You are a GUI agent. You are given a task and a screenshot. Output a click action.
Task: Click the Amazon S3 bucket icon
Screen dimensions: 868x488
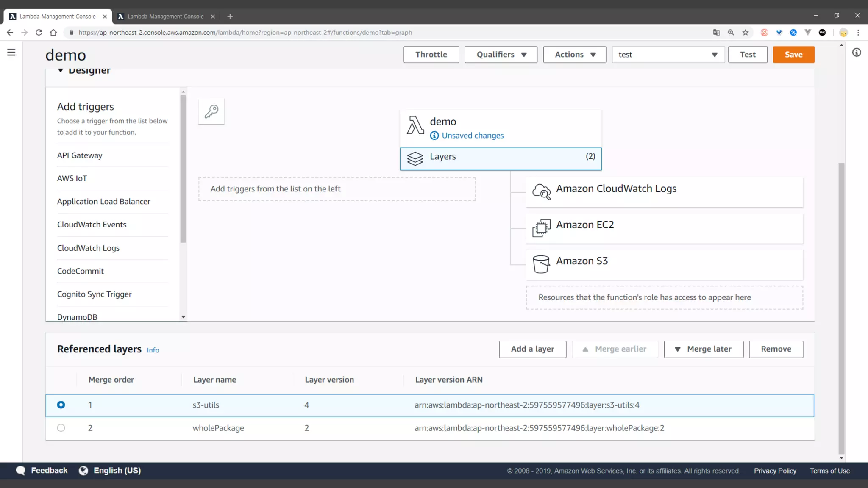pyautogui.click(x=541, y=264)
